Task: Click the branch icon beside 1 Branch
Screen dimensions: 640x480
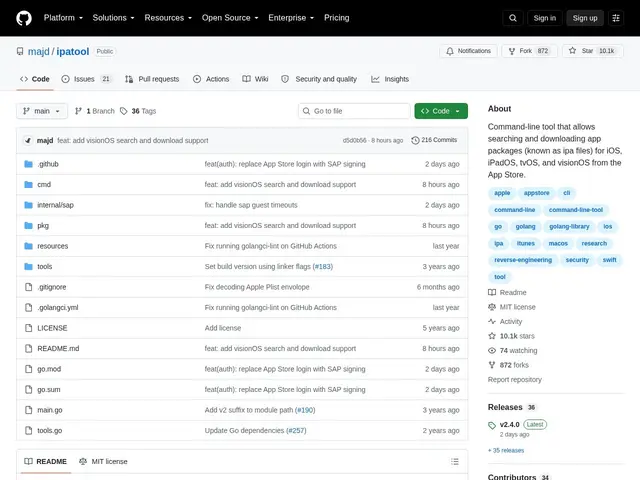Action: tap(78, 111)
